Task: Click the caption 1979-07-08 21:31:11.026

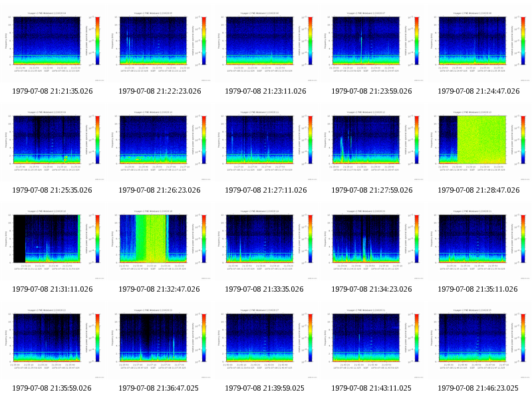Action: [53, 289]
